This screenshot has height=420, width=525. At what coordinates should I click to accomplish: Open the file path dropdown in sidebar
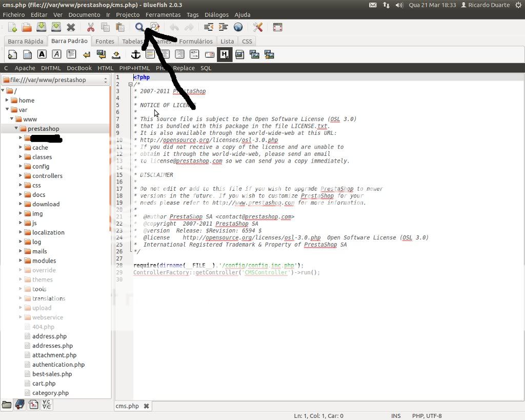pos(106,80)
